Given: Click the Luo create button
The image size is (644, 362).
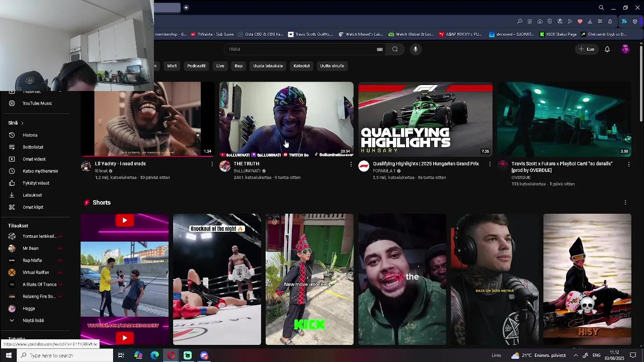Looking at the screenshot, I should [x=587, y=49].
